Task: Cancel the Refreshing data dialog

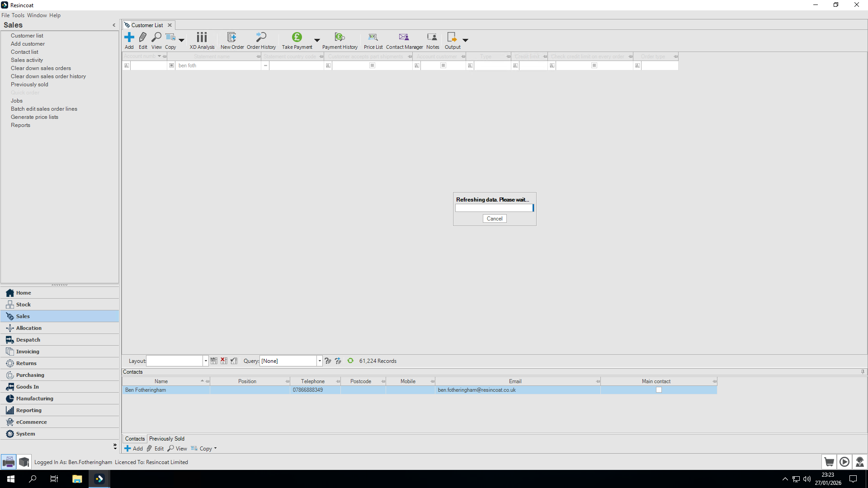Action: pyautogui.click(x=494, y=219)
